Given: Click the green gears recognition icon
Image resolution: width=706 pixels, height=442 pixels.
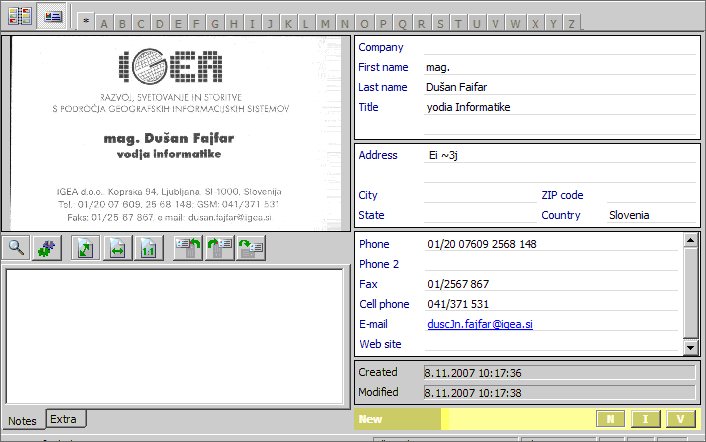Looking at the screenshot, I should [46, 249].
